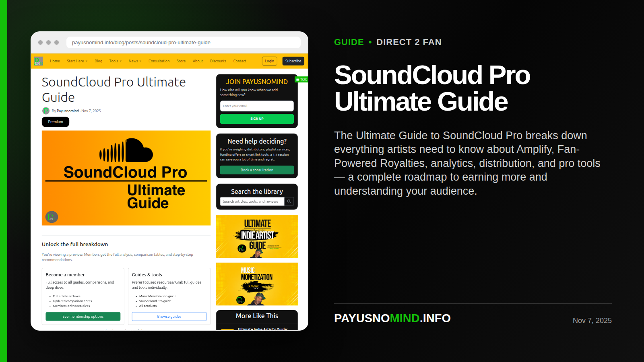Click the 'Become a member' card title
This screenshot has height=362, width=644.
(x=65, y=275)
